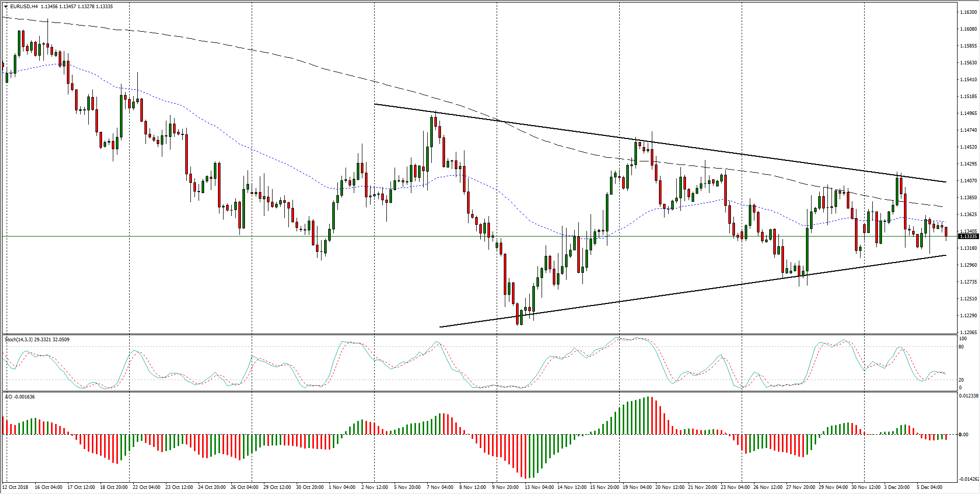This screenshot has height=494, width=980.
Task: Click the AO scale value 0.012338
Action: (968, 396)
